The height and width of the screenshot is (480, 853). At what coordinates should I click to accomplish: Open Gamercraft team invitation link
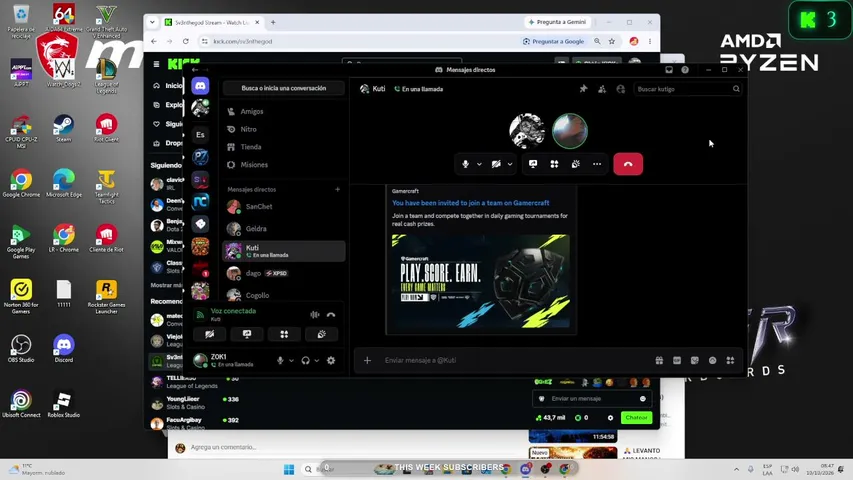click(x=471, y=203)
